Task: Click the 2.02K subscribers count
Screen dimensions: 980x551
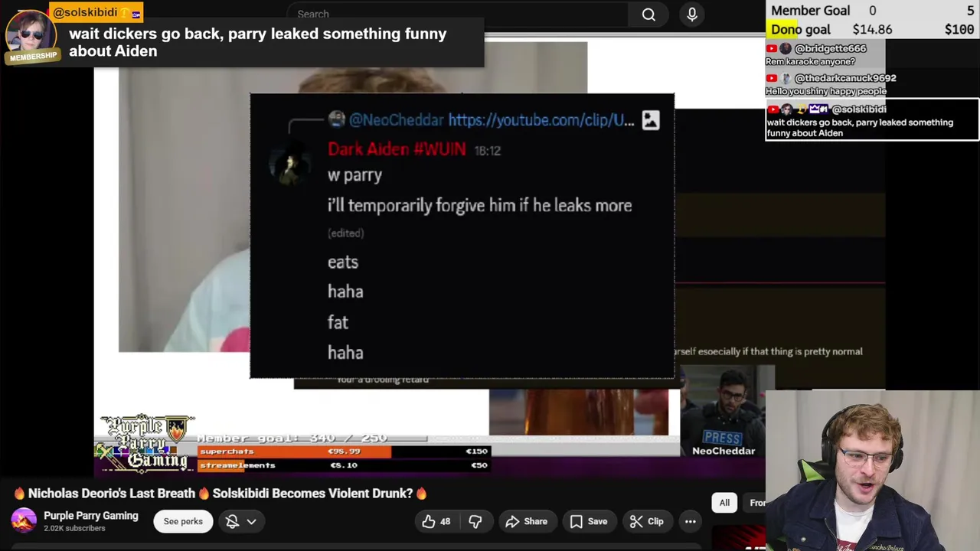Action: 74,528
